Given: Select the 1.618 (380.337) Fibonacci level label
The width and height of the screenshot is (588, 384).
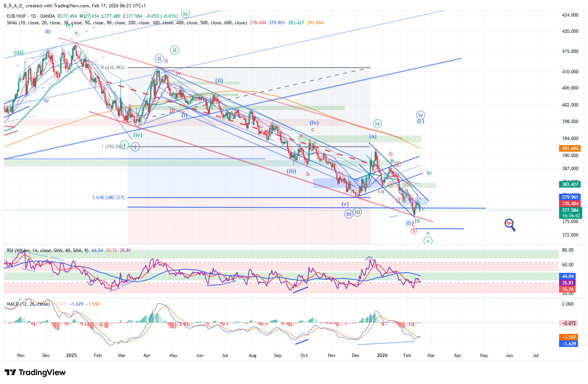Looking at the screenshot, I should tap(108, 198).
